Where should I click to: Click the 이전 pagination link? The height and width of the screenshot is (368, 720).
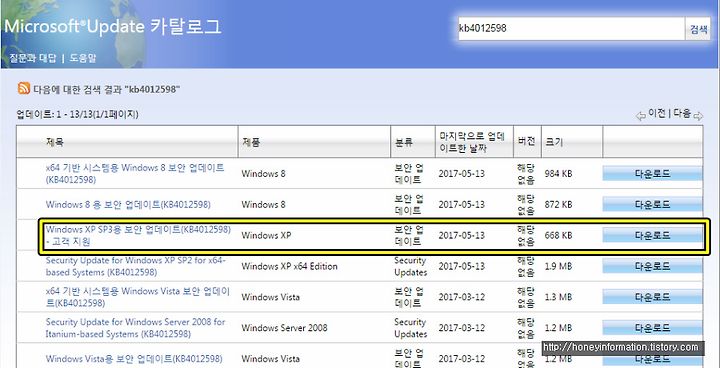[x=656, y=114]
